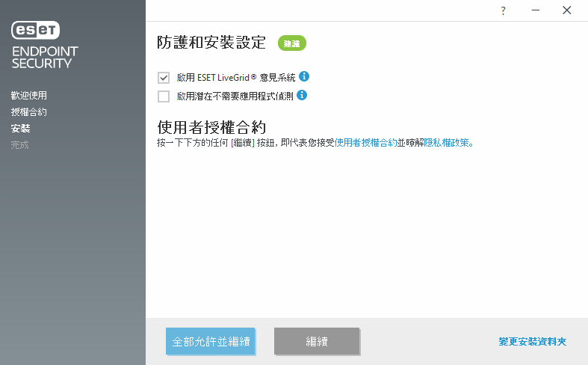
Task: Select 安裝 step in sidebar
Action: [20, 129]
